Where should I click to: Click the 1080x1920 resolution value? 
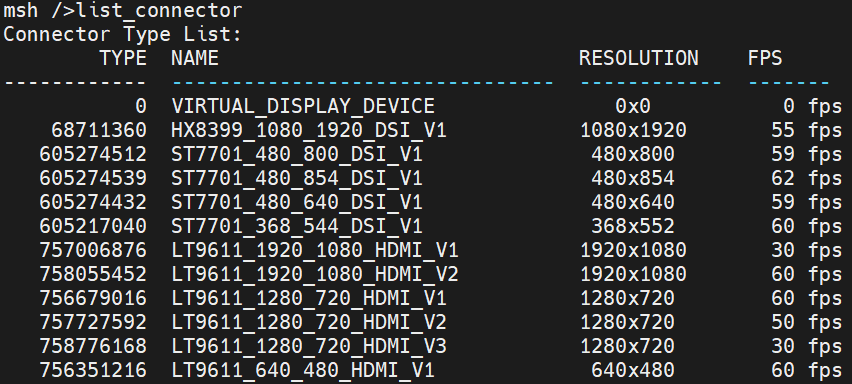pyautogui.click(x=633, y=130)
